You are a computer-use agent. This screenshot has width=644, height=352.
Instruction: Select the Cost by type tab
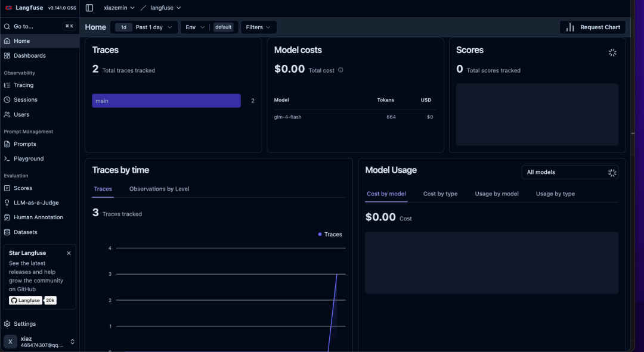click(440, 194)
